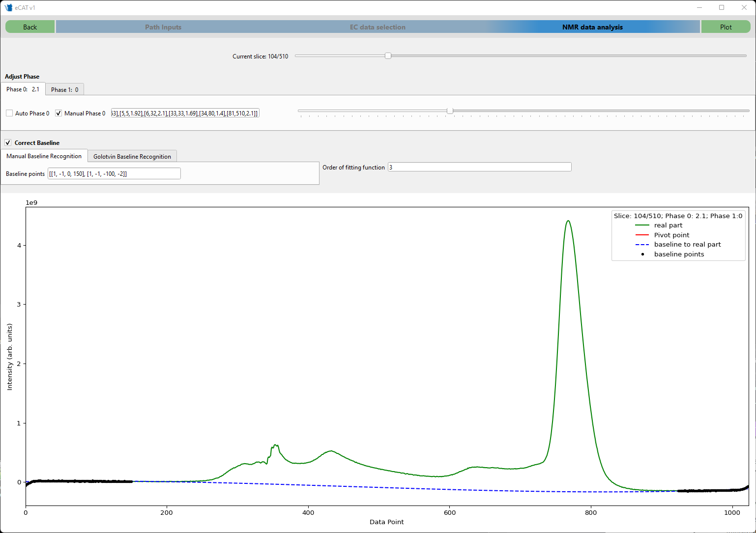Toggle the Correct Baseline checkbox
The width and height of the screenshot is (756, 533).
[8, 143]
